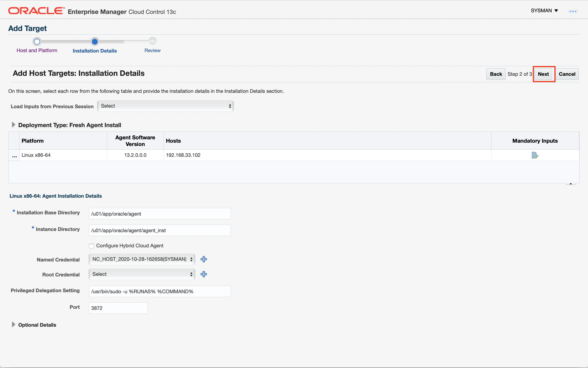This screenshot has height=368, width=588.
Task: Click the table collapse handle below hosts table
Action: coord(571,184)
